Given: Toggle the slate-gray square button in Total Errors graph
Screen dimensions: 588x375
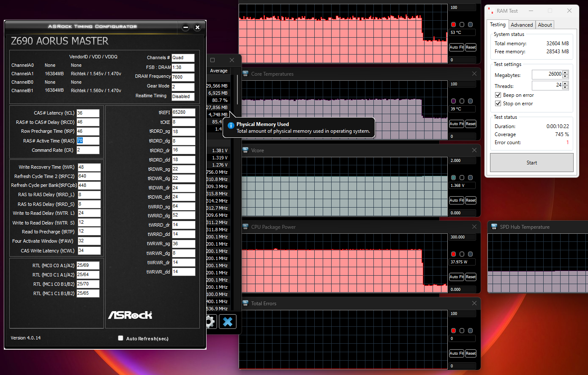Looking at the screenshot, I should pyautogui.click(x=470, y=331).
